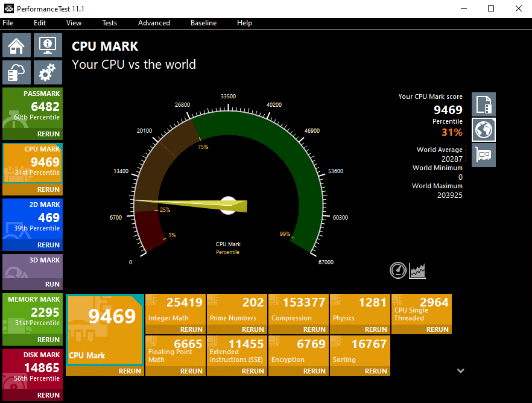
Task: Run the 3D Mark test
Action: click(x=52, y=284)
